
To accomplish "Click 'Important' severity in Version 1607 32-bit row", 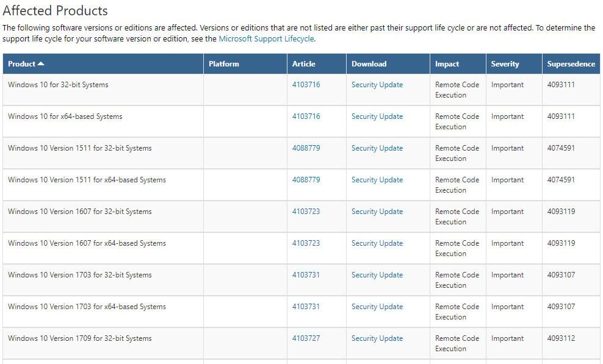I will coord(507,212).
